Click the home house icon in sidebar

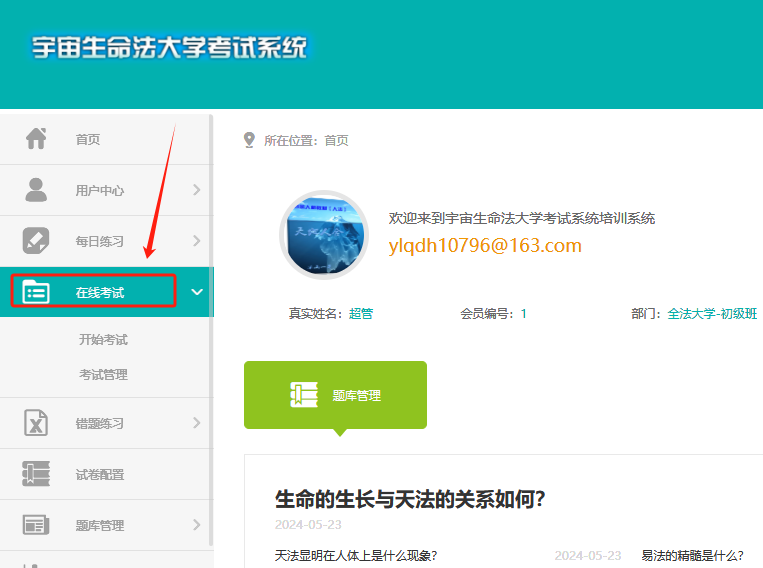click(36, 139)
